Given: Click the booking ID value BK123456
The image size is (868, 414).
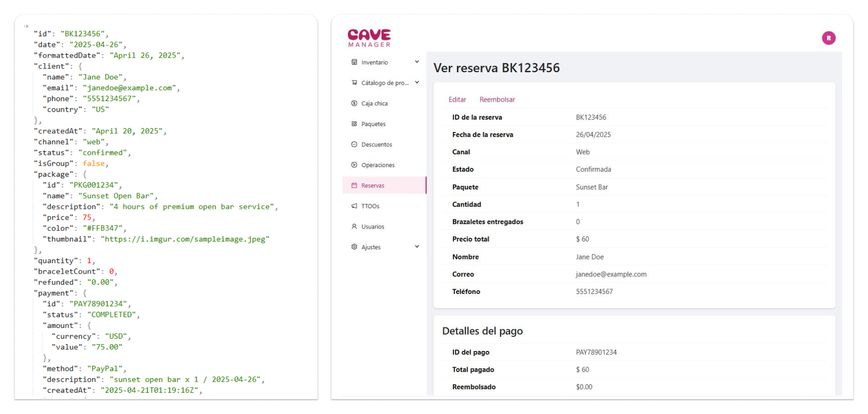Looking at the screenshot, I should [x=591, y=117].
